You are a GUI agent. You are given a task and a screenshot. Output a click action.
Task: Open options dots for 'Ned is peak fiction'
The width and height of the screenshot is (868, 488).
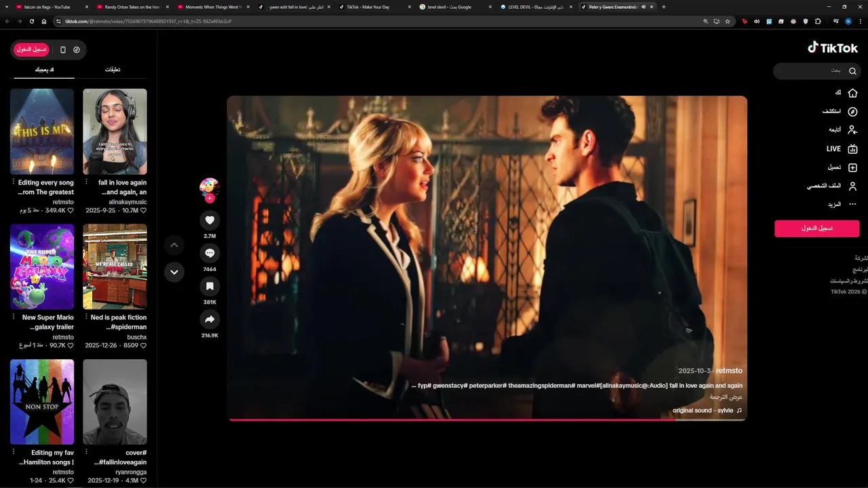pos(86,317)
